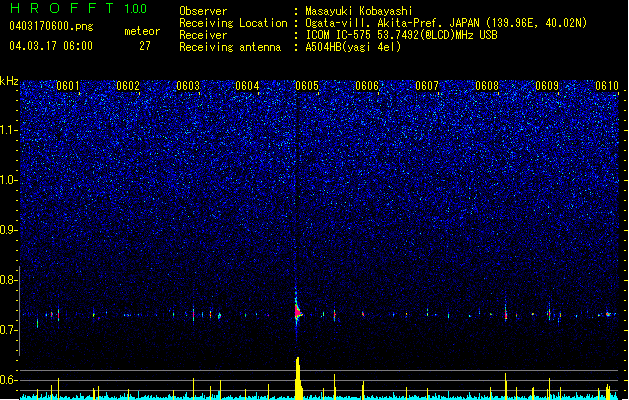Click the 0.8 kHz axis label

click(x=9, y=280)
